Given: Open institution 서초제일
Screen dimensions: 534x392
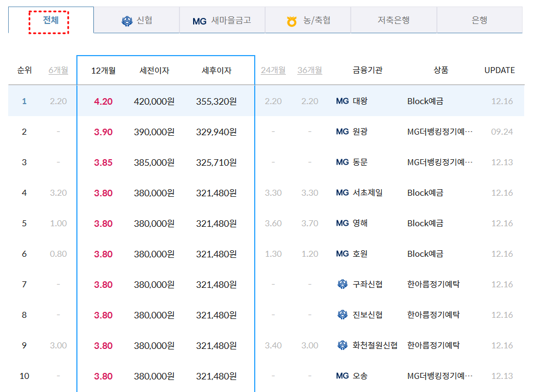Looking at the screenshot, I should tap(368, 193).
